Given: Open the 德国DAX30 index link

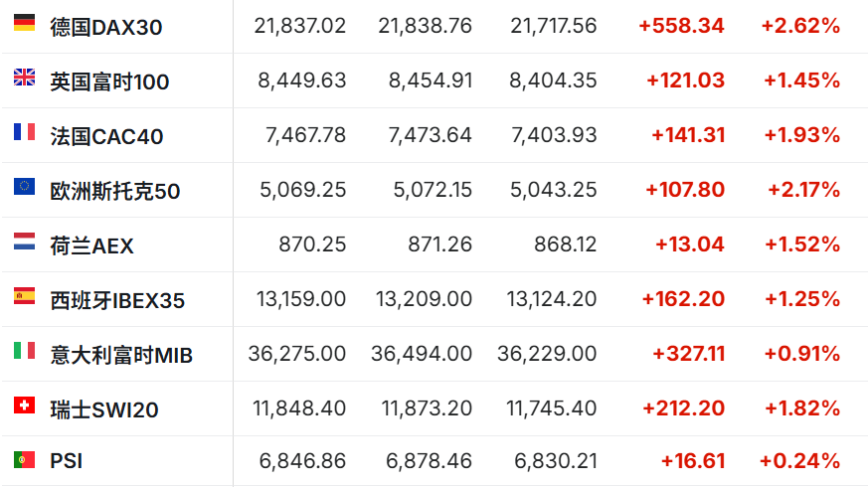Looking at the screenshot, I should pos(106,27).
